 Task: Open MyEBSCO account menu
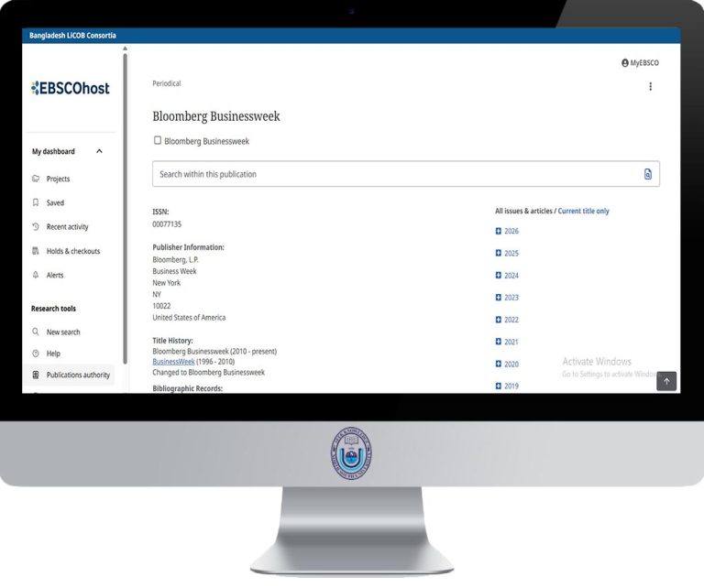coord(640,63)
